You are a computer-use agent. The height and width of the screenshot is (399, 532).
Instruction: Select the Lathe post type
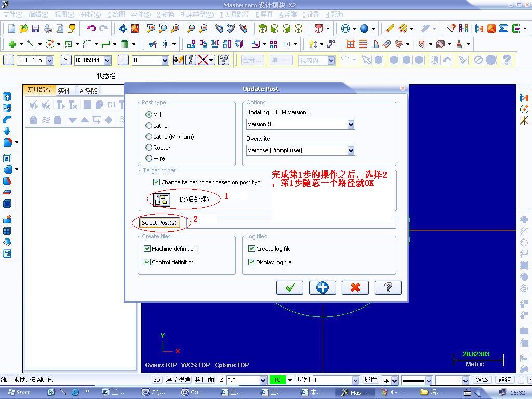tap(149, 126)
